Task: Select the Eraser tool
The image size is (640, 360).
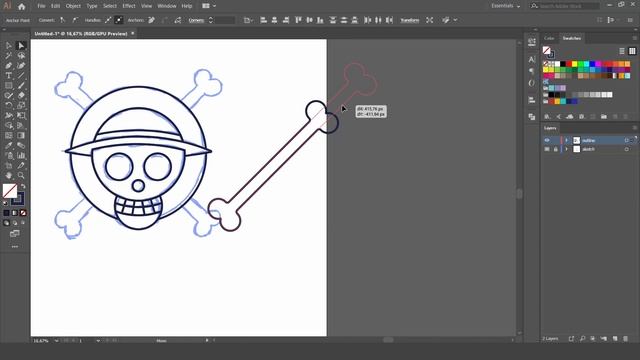Action: pyautogui.click(x=21, y=96)
